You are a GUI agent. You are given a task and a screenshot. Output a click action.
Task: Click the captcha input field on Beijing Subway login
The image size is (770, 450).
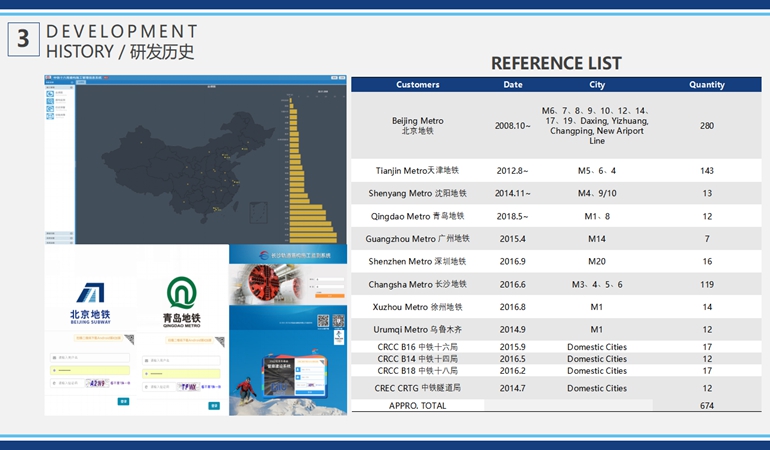coord(67,383)
